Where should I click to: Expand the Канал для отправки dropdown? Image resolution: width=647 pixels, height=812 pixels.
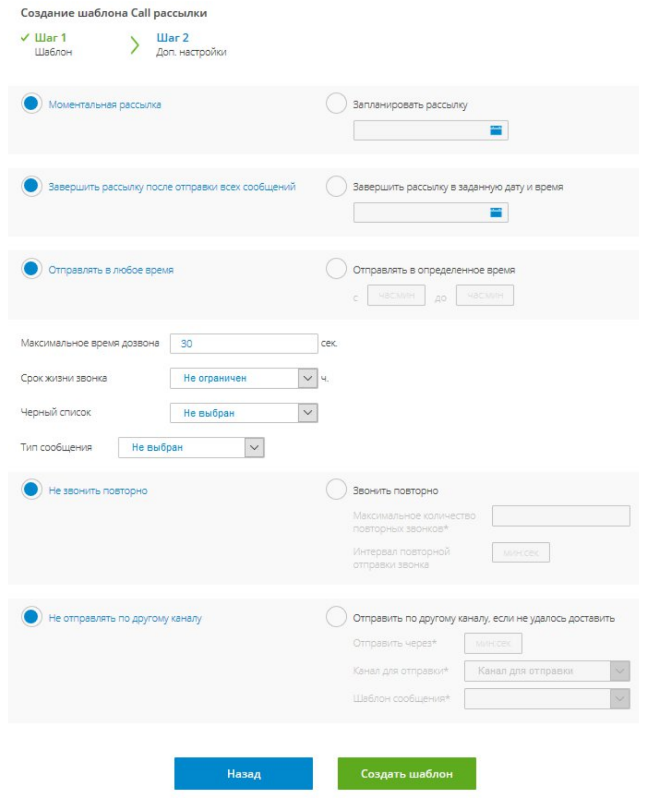[x=620, y=671]
